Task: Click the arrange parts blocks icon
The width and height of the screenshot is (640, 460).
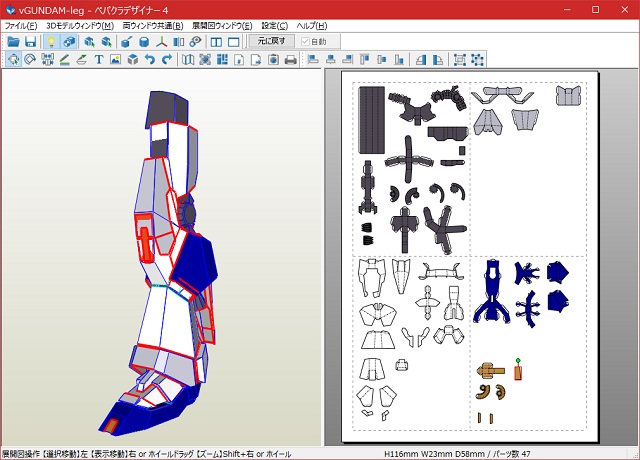Action: click(x=222, y=60)
